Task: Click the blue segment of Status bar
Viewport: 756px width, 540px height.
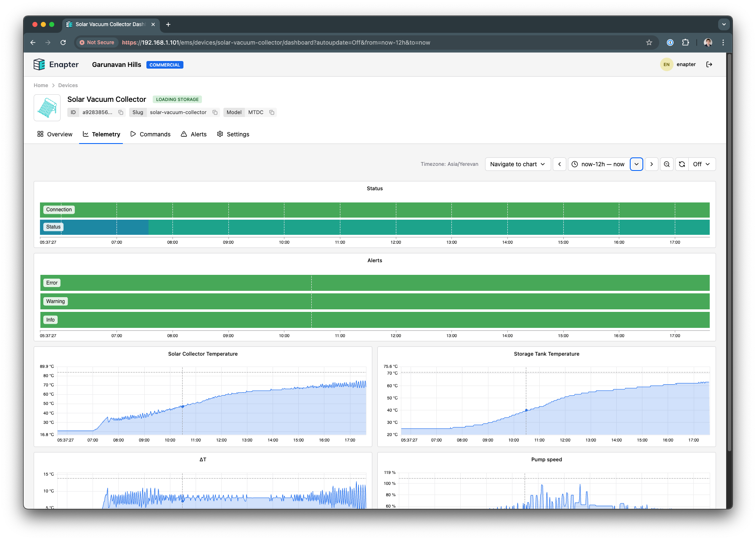Action: (94, 227)
